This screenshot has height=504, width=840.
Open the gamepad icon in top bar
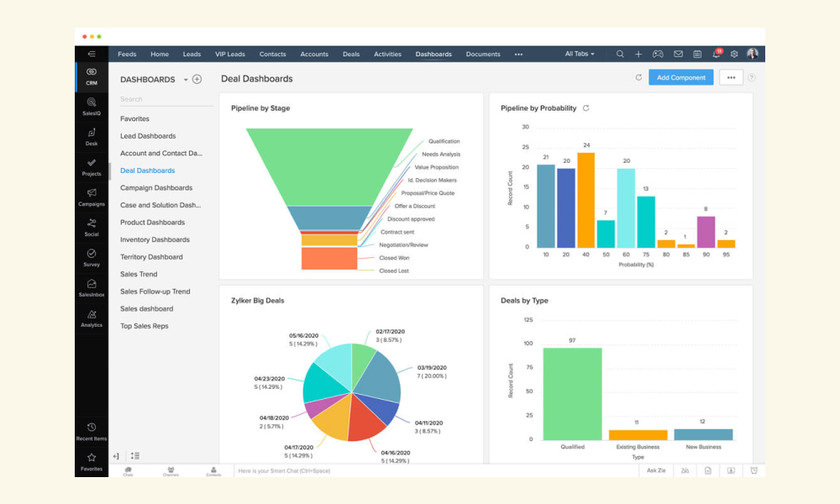click(x=658, y=54)
